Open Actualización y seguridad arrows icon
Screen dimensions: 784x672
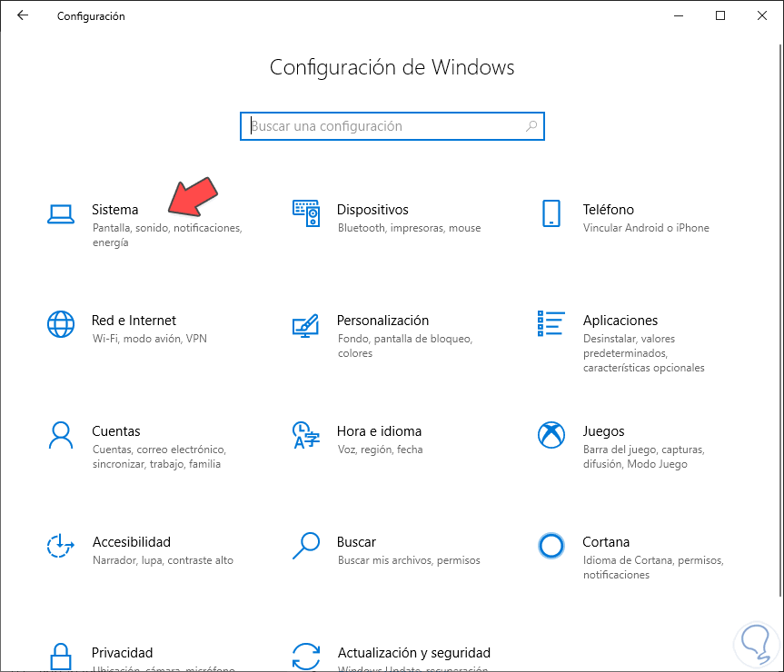tap(305, 656)
